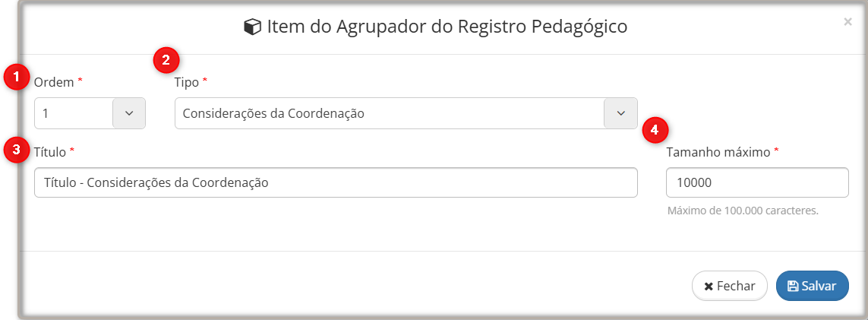Save the item with the Salvar button
Image resolution: width=868 pixels, height=320 pixels.
click(812, 286)
